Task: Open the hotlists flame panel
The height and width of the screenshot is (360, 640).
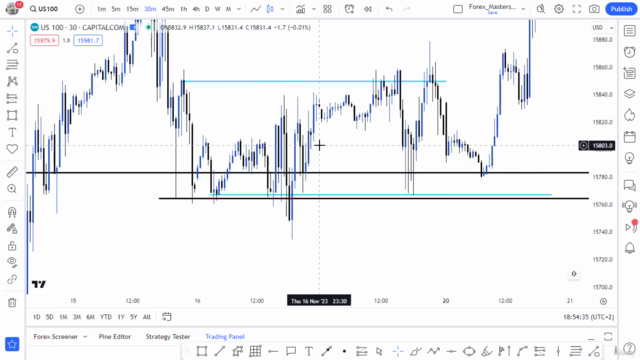Action: coord(629,115)
